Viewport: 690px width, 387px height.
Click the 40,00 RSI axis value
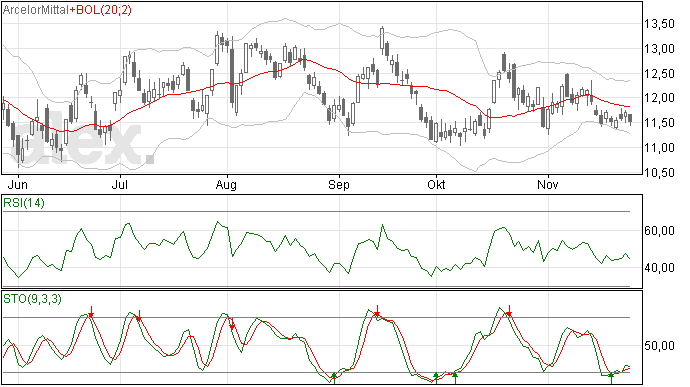pos(659,268)
